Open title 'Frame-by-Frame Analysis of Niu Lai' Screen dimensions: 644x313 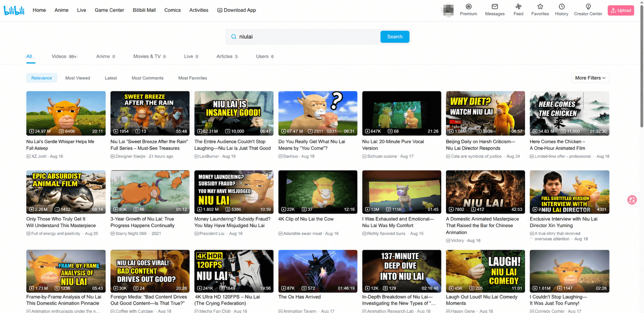[64, 300]
